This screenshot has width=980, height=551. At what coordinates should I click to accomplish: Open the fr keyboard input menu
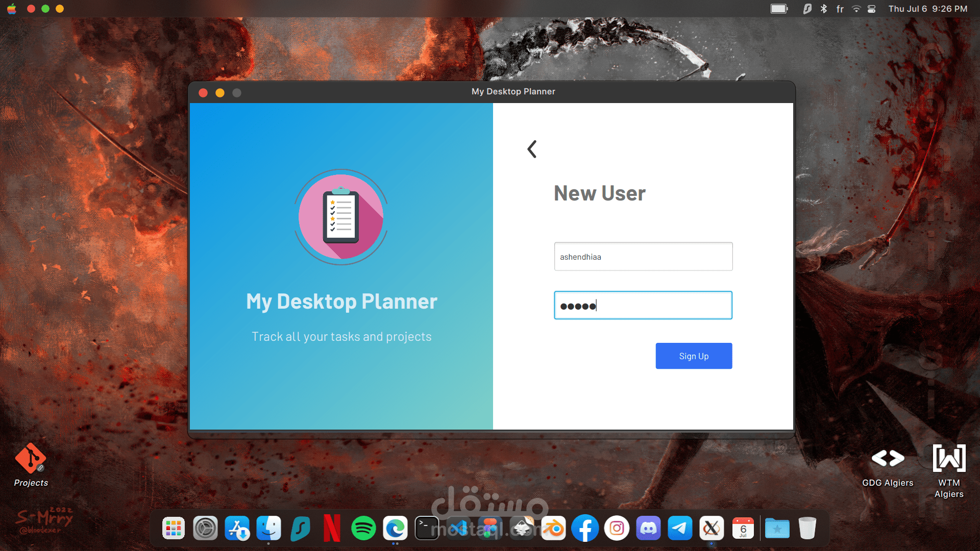[840, 9]
